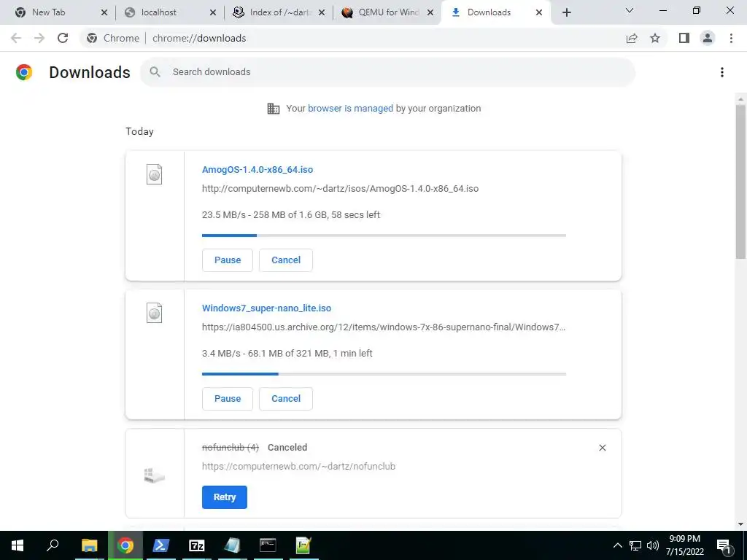This screenshot has height=560, width=747.
Task: Switch to the Index of /~dartz tab
Action: (280, 12)
